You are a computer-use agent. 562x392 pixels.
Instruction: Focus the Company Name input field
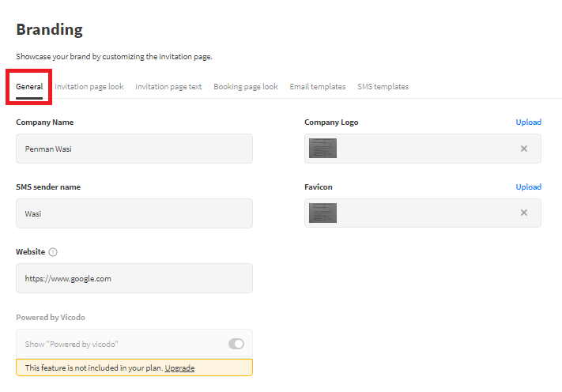134,149
